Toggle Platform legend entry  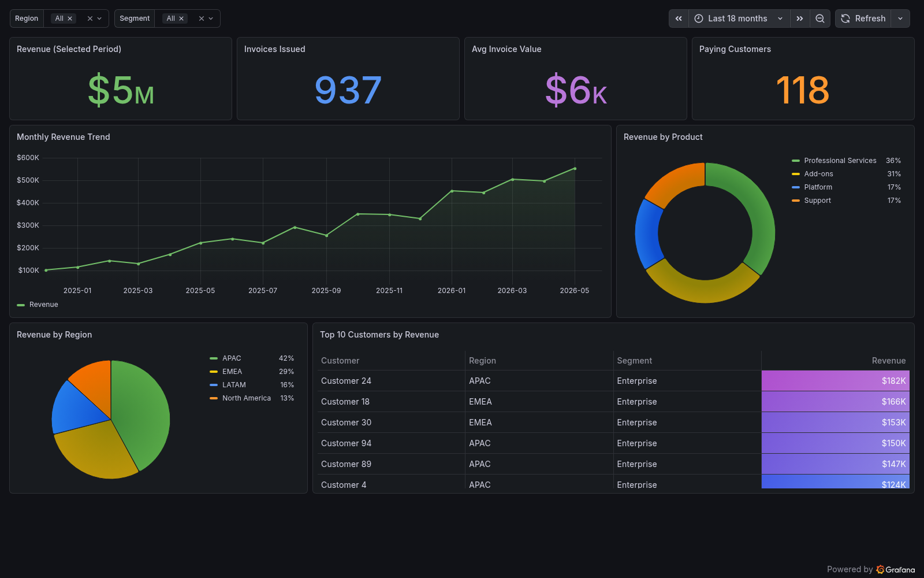pos(818,187)
